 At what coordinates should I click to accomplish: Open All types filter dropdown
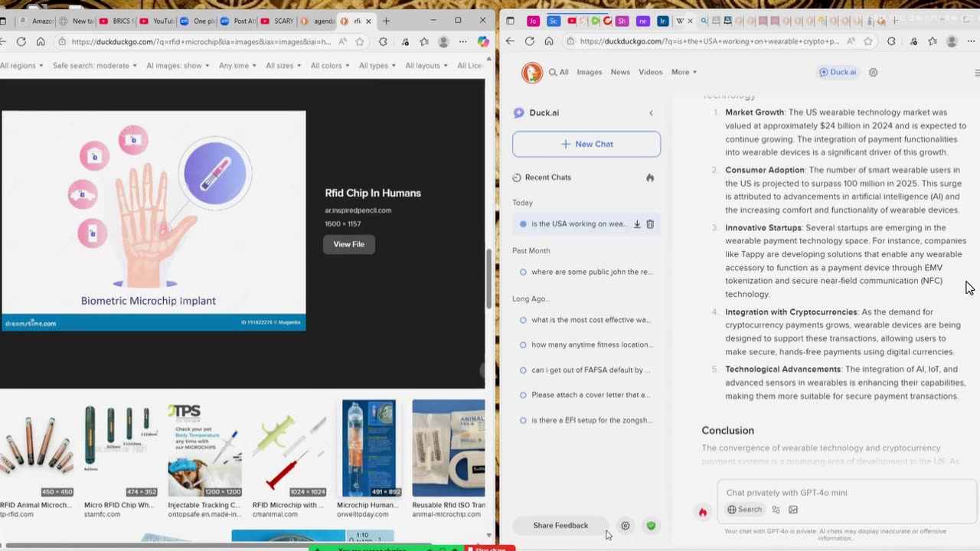coord(377,66)
